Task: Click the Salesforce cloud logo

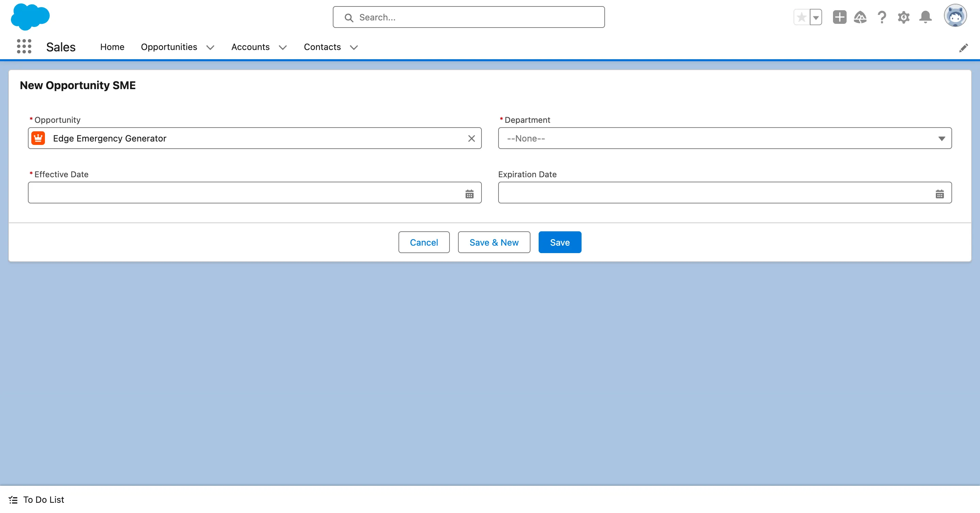Action: pyautogui.click(x=30, y=17)
